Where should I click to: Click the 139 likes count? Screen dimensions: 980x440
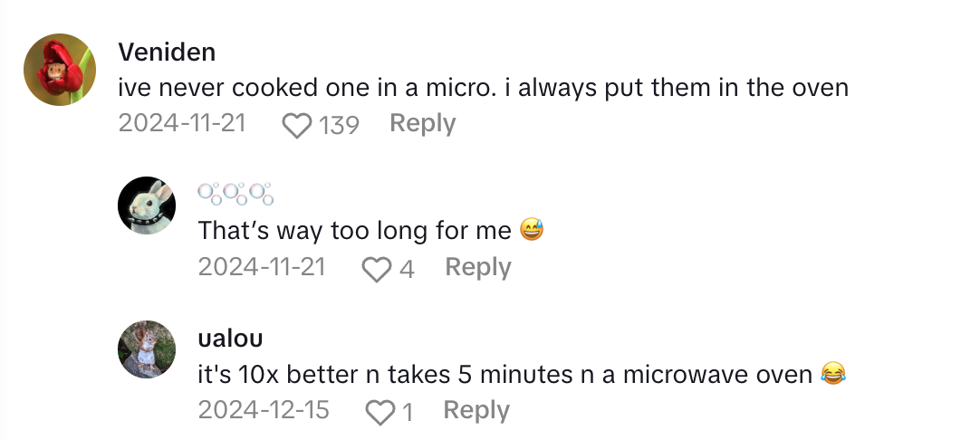point(339,124)
